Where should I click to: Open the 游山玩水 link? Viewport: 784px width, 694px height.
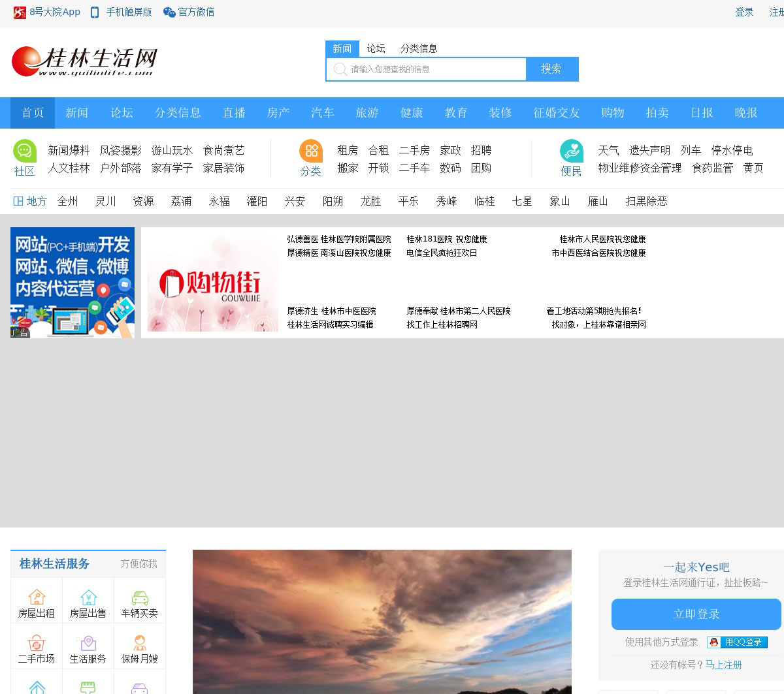coord(172,151)
